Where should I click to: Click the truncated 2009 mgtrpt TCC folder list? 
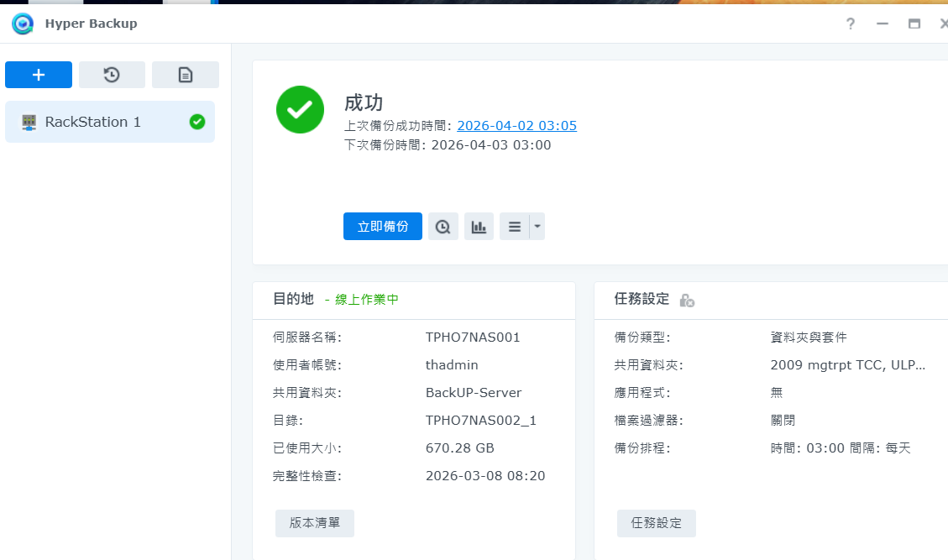[x=847, y=365]
